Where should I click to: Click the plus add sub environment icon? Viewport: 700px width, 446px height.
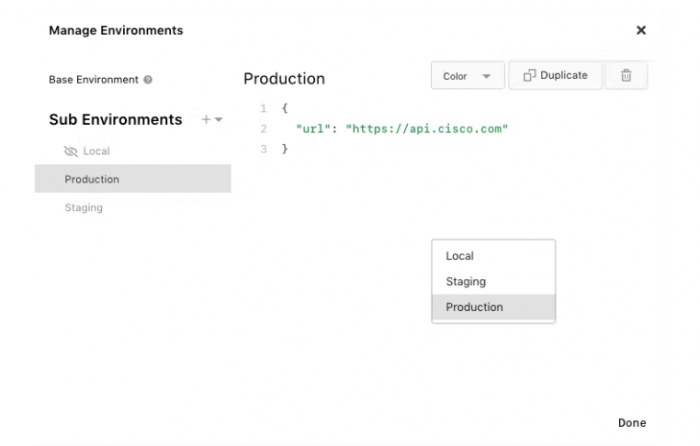coord(206,119)
